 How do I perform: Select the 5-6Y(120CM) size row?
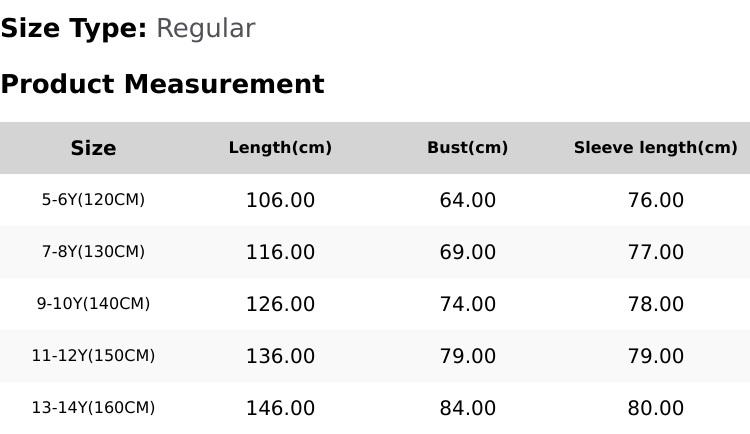(93, 200)
